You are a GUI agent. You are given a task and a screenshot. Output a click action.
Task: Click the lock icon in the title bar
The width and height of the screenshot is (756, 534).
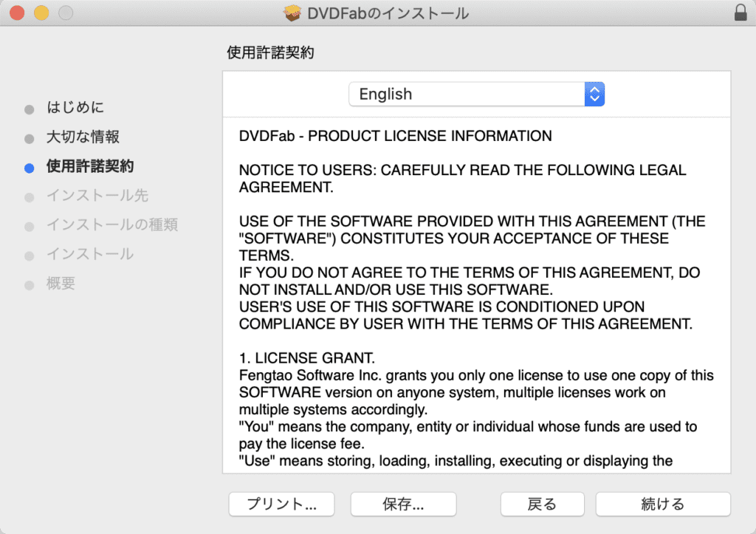[740, 13]
